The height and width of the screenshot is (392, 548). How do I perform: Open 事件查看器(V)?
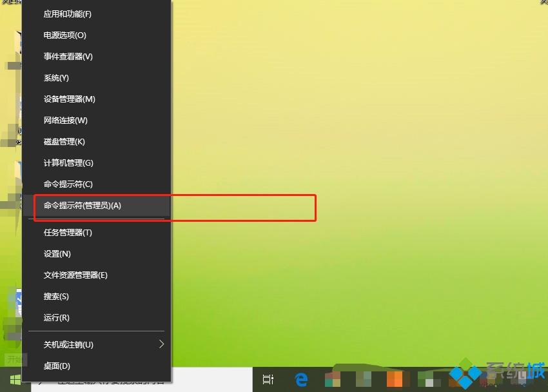[68, 57]
